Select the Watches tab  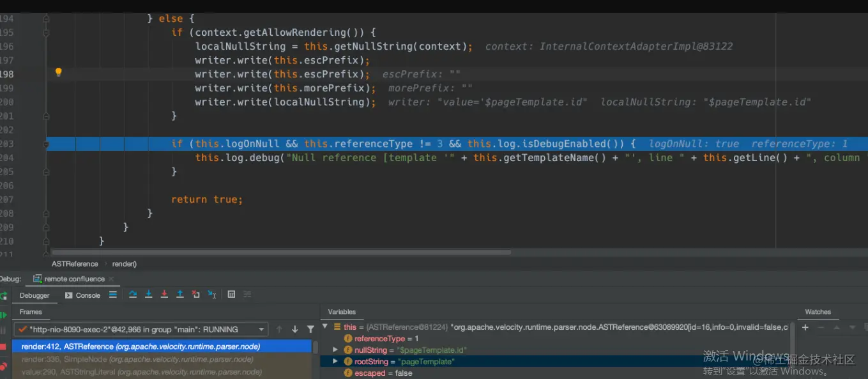pos(818,312)
